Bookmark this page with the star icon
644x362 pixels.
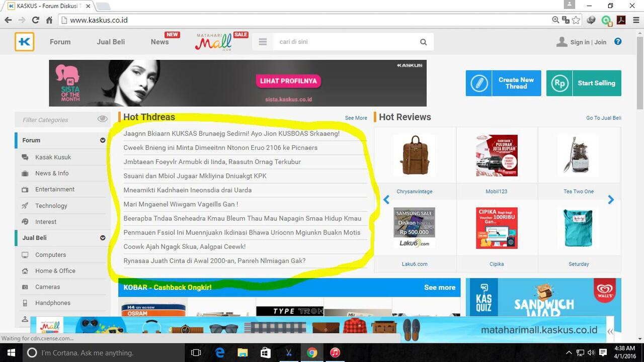tap(576, 20)
